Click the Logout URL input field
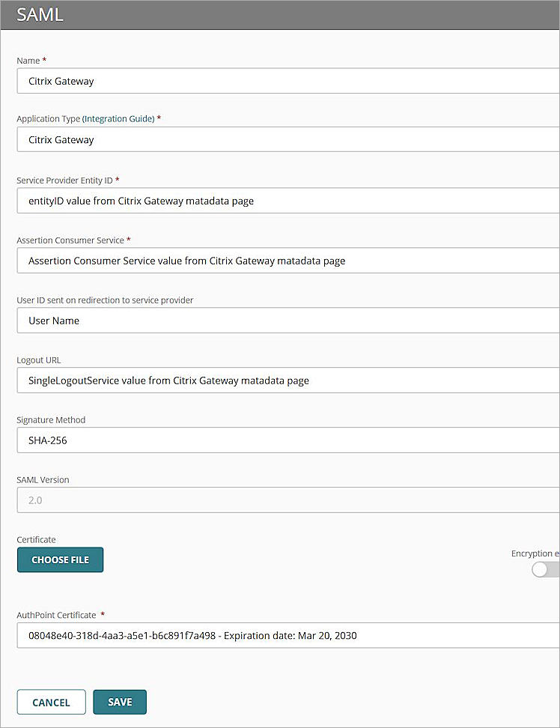Viewport: 560px width, 728px height. 287,380
